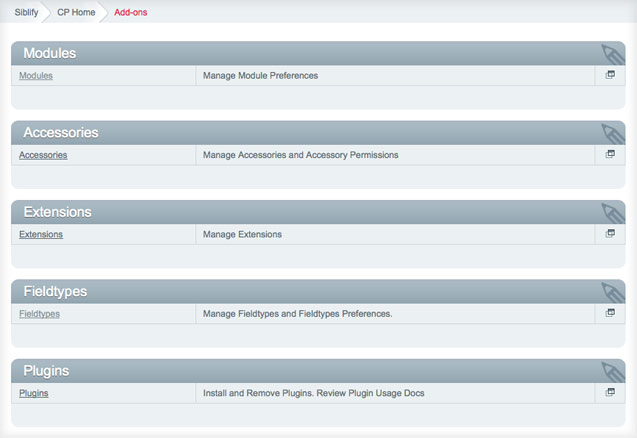Open the Accessories link
This screenshot has width=637, height=438.
coord(43,155)
